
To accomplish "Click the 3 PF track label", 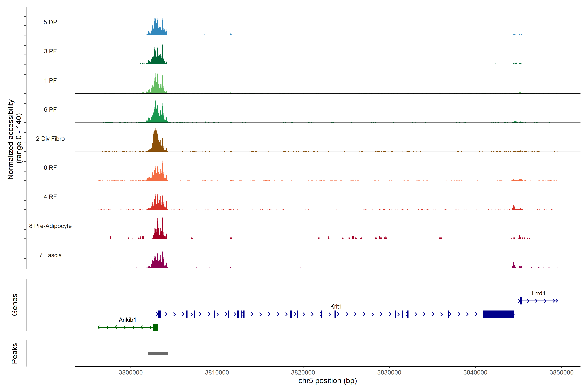I will click(x=50, y=51).
